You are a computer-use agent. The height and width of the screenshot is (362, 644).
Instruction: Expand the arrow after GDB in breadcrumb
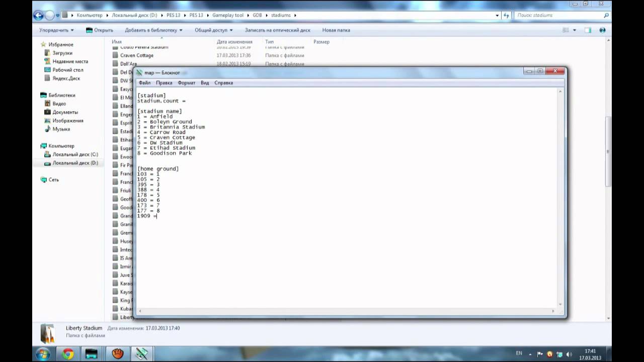(267, 16)
